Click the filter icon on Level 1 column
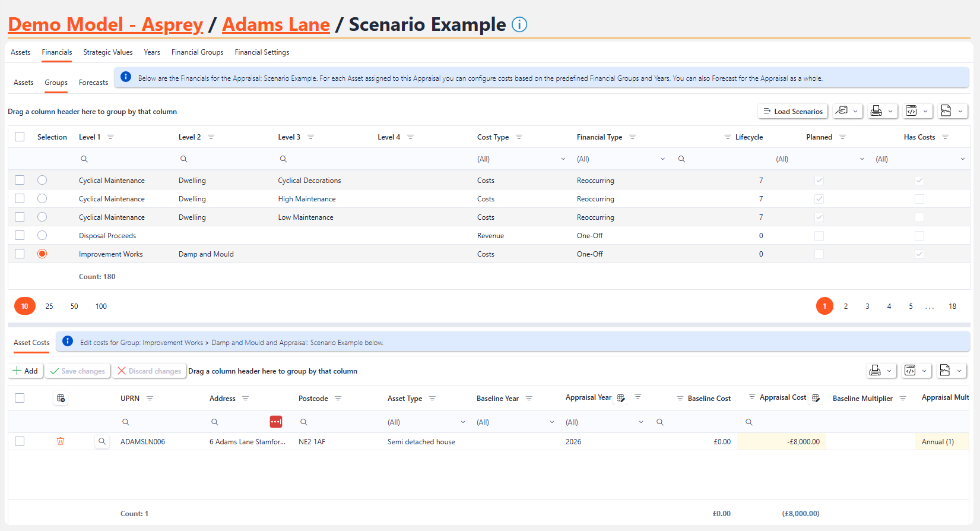The width and height of the screenshot is (980, 531). coord(110,137)
